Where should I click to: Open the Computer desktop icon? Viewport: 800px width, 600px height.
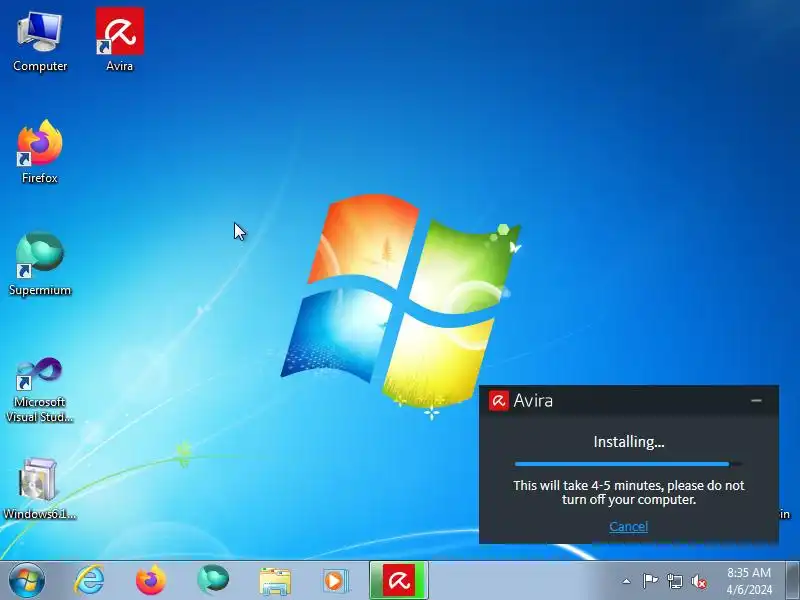pyautogui.click(x=40, y=42)
